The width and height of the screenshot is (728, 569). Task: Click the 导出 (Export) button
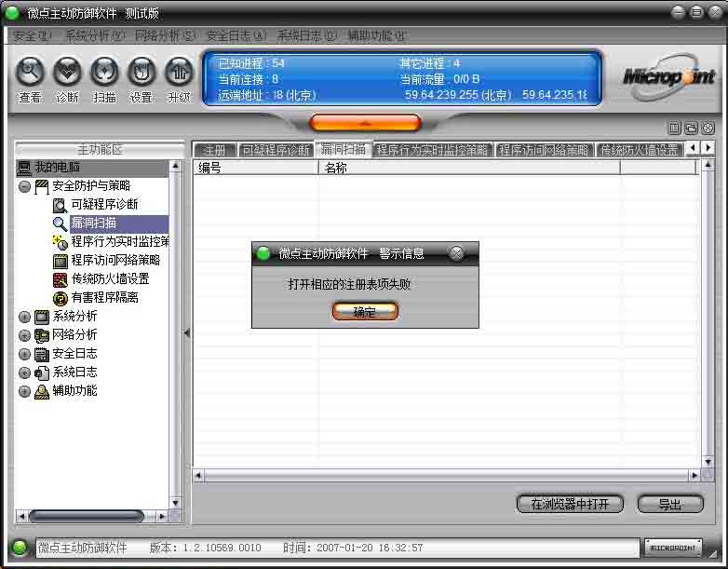[x=670, y=504]
